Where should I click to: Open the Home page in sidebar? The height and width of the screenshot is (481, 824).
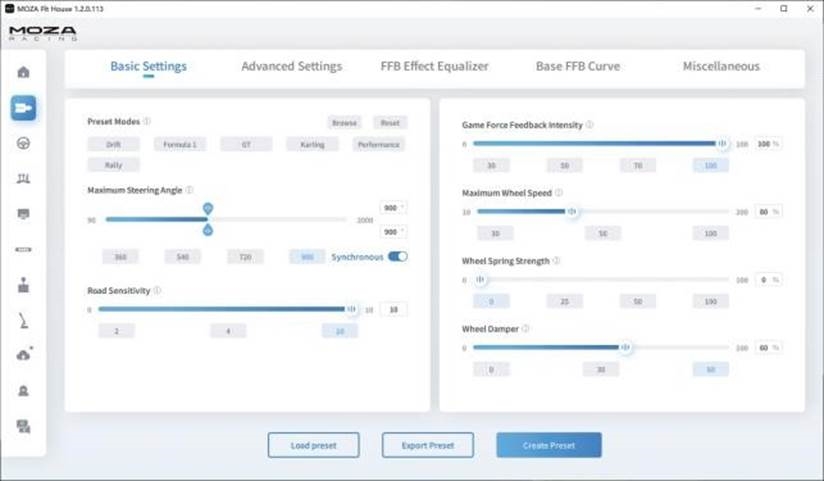coord(23,72)
